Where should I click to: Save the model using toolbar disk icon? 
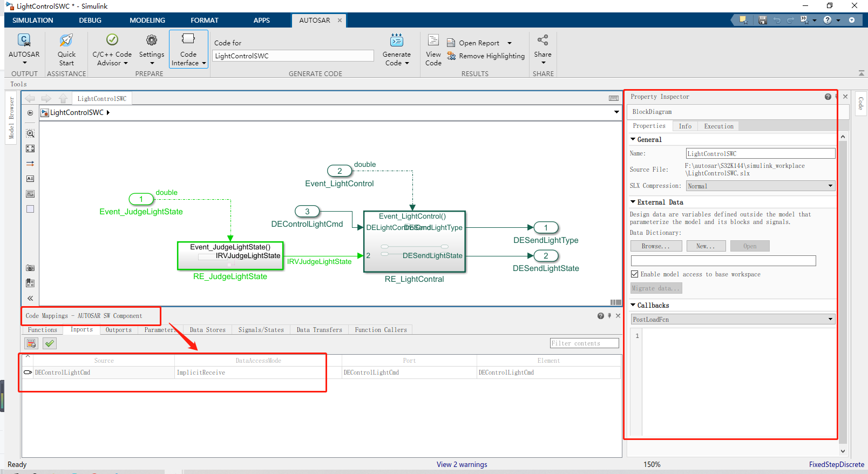point(763,20)
